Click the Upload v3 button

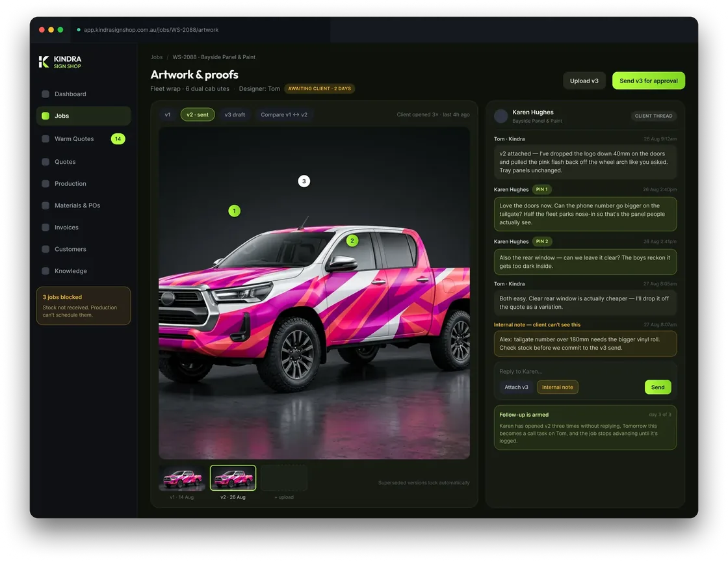point(584,81)
